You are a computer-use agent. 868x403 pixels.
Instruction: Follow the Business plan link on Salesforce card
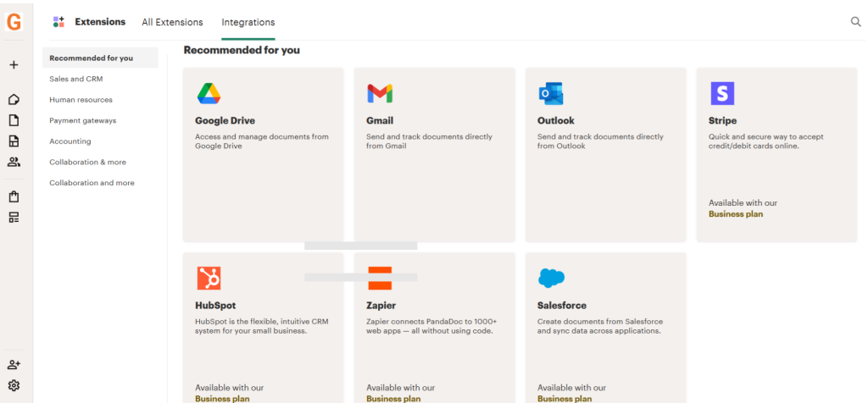pos(565,399)
